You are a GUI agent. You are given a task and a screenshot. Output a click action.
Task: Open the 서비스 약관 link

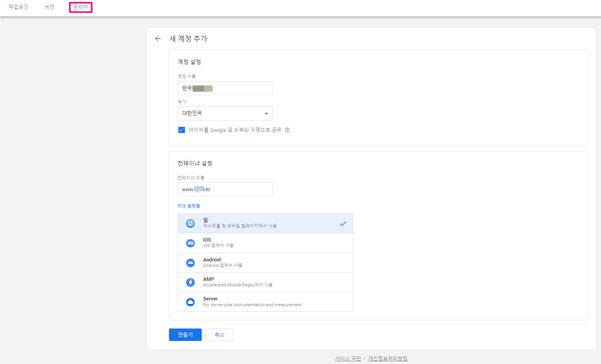347,358
